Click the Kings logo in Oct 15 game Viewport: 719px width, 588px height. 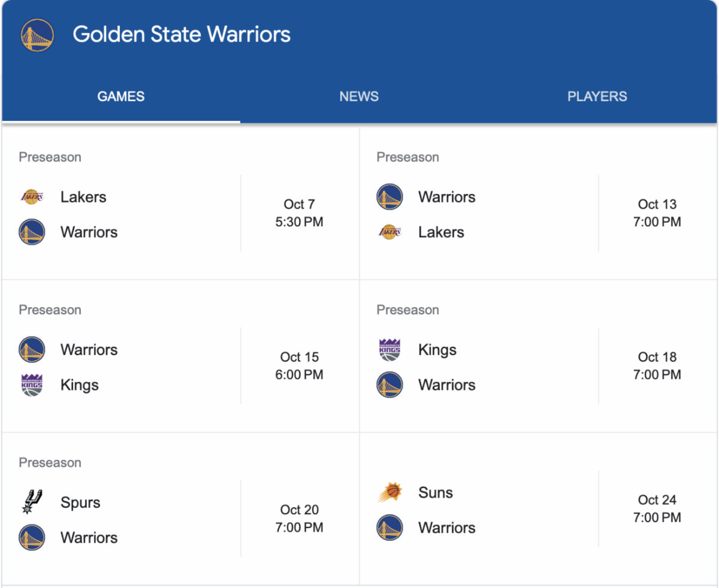[32, 385]
